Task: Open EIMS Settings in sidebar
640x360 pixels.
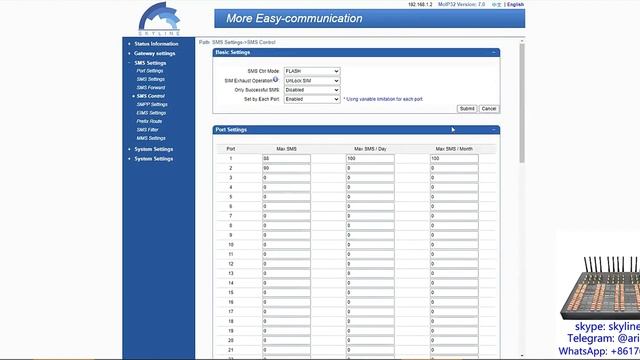Action: 151,113
